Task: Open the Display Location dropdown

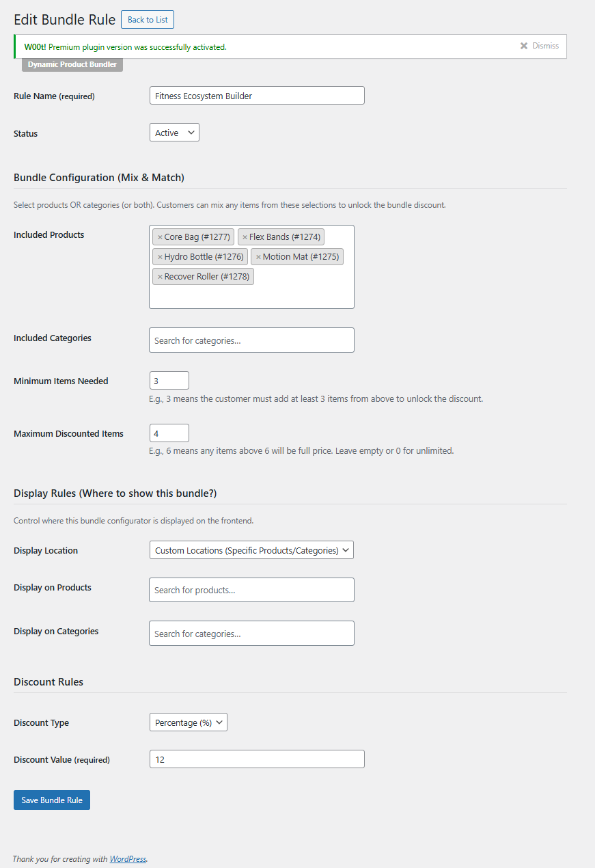Action: (251, 550)
